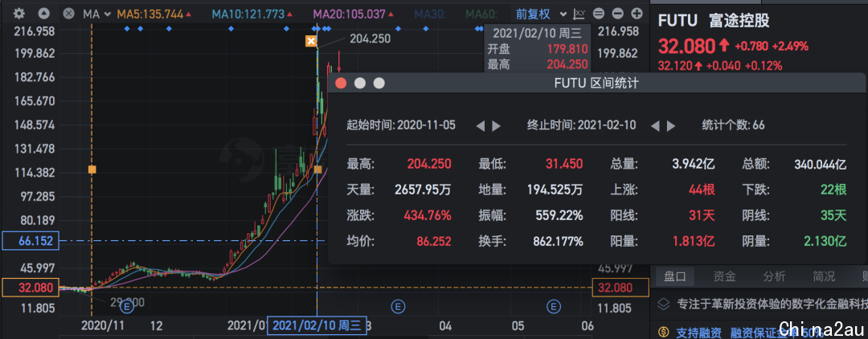This screenshot has height=339, width=868.
Task: Click the 振幅 value 559.22%
Action: 559,215
